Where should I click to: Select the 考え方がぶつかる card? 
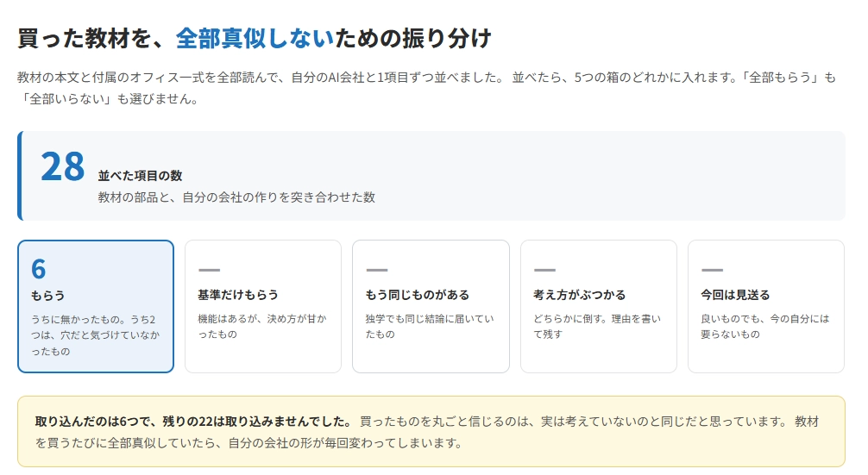pos(599,306)
